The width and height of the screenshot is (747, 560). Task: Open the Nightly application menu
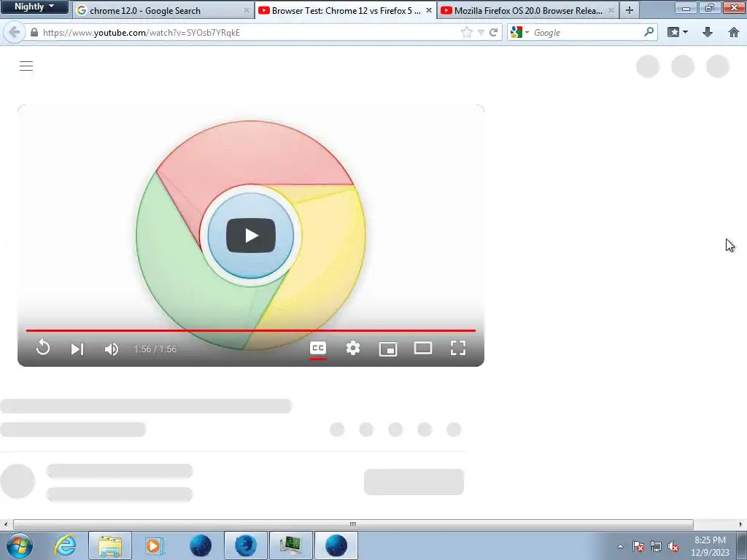pos(34,7)
